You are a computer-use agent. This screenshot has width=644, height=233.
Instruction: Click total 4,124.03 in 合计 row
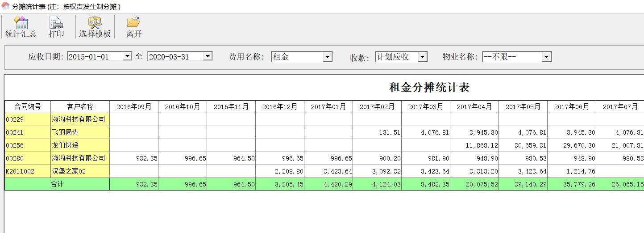tap(377, 184)
